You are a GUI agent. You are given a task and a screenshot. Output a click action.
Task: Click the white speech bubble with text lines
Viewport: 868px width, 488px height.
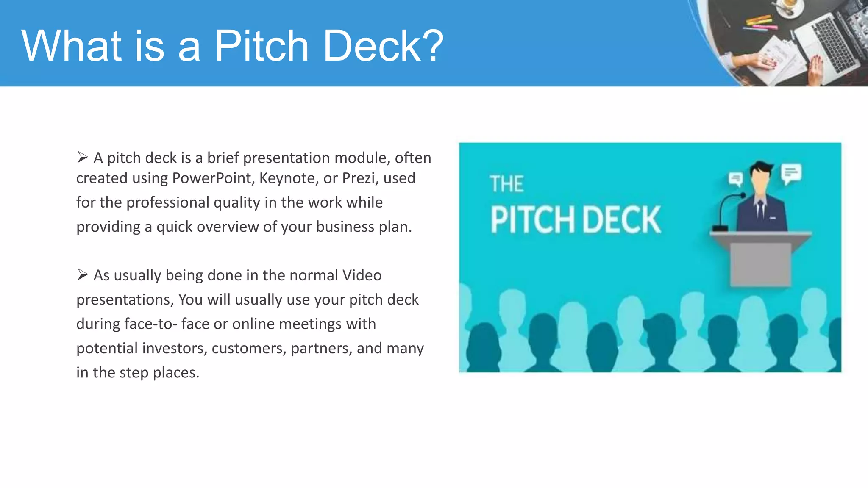click(x=791, y=174)
